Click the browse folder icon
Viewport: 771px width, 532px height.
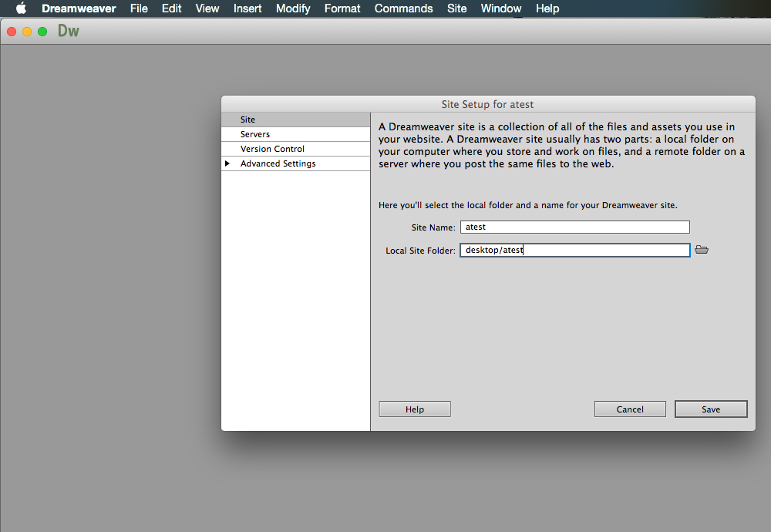(x=701, y=250)
